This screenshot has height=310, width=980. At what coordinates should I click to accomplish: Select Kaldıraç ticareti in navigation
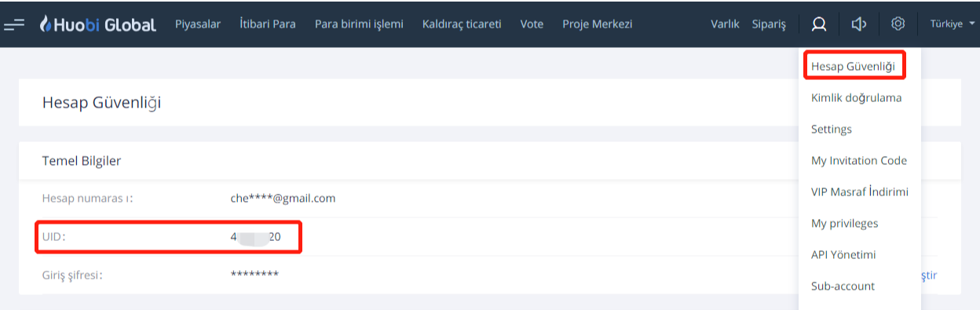[x=462, y=24]
